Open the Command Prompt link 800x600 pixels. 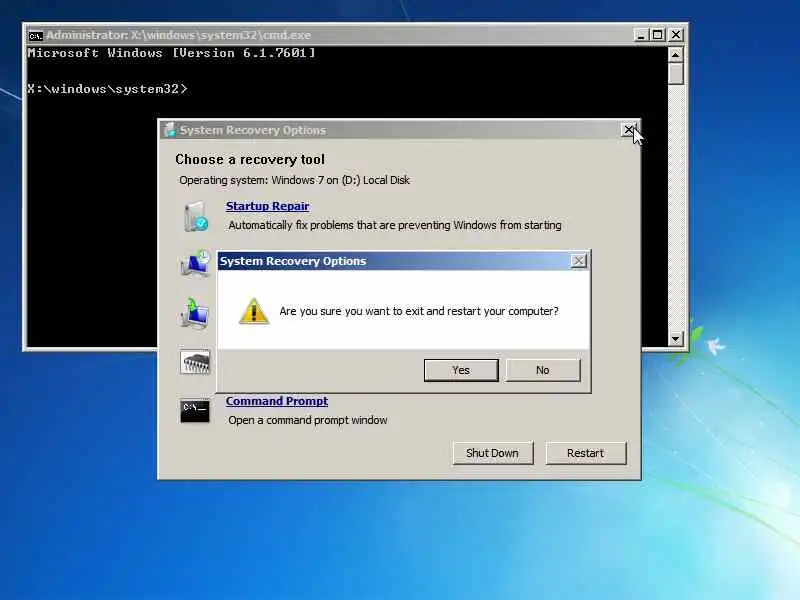[x=277, y=401]
